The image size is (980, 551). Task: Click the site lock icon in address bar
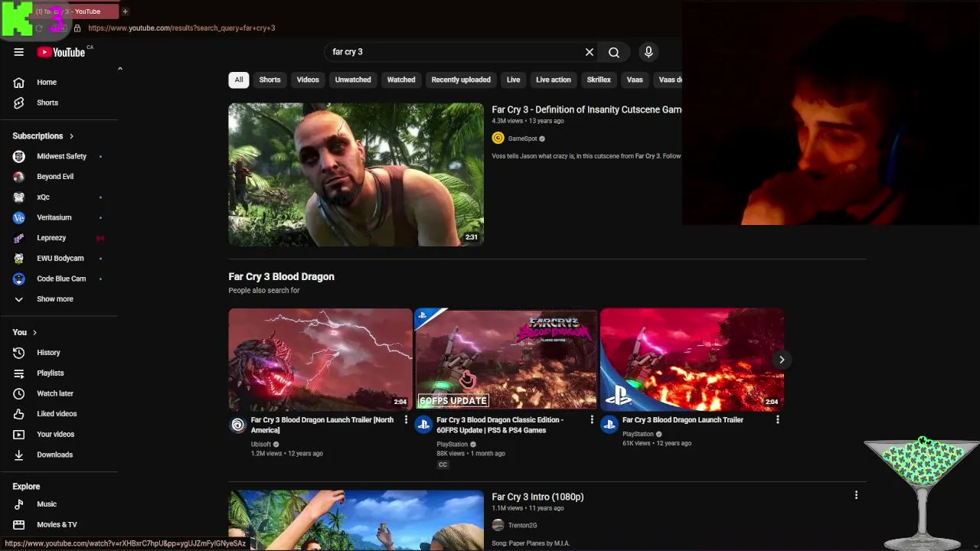[x=77, y=28]
